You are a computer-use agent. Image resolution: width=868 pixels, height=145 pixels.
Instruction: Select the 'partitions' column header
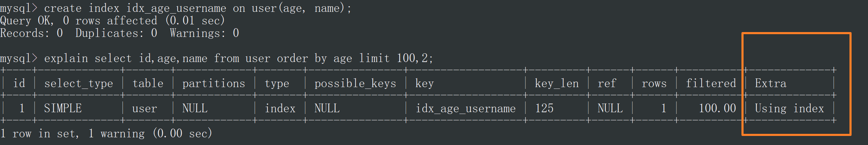[x=214, y=83]
